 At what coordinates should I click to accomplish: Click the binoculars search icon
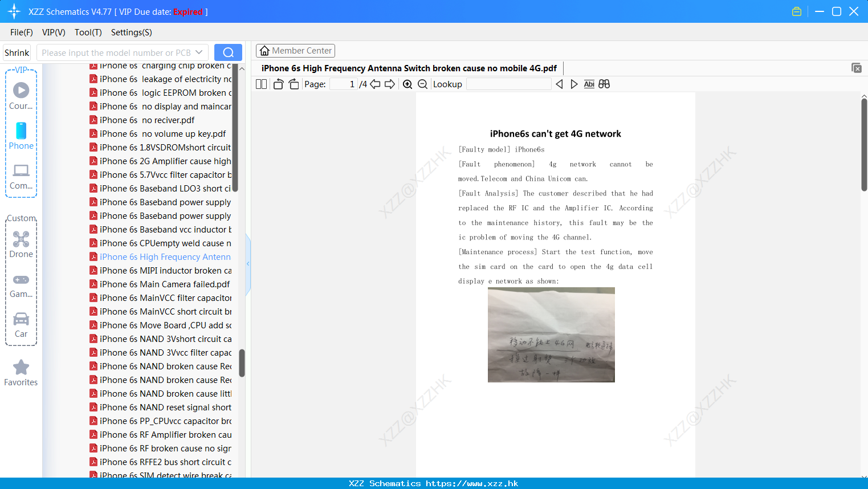[604, 84]
